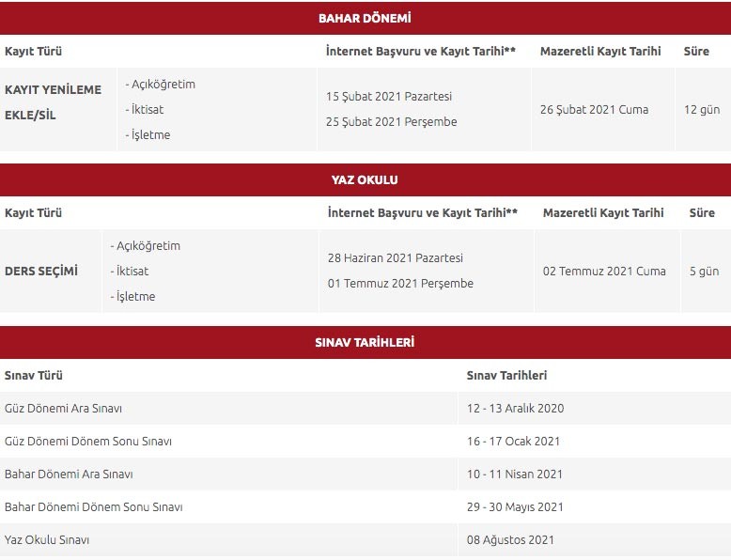Select the Yaz Okulu Sınavı row
Screen dimensions: 731x560
[x=47, y=540]
